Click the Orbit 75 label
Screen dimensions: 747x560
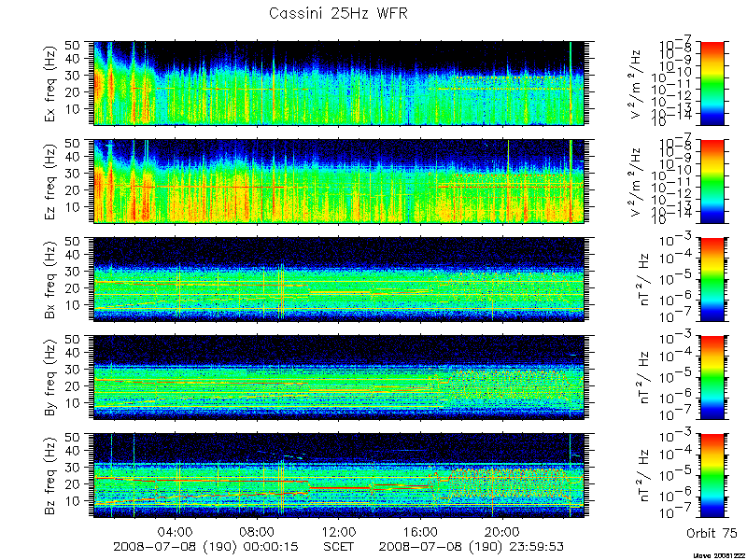point(712,533)
